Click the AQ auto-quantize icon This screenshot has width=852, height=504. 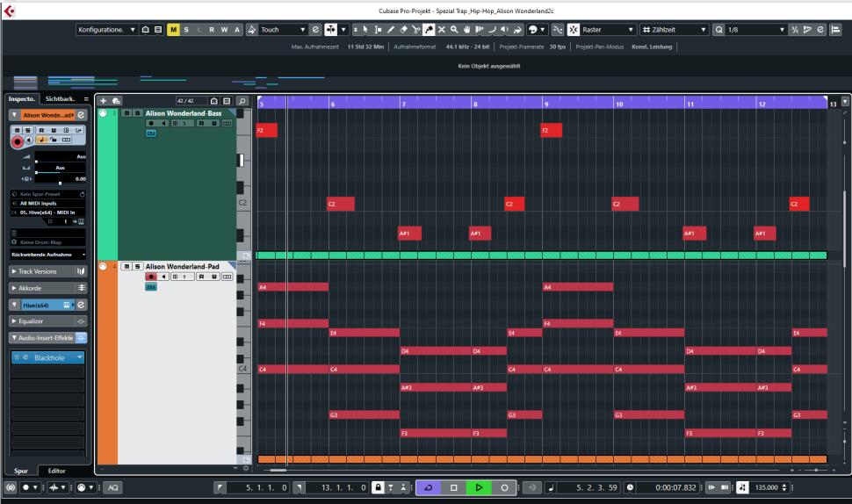[x=114, y=486]
